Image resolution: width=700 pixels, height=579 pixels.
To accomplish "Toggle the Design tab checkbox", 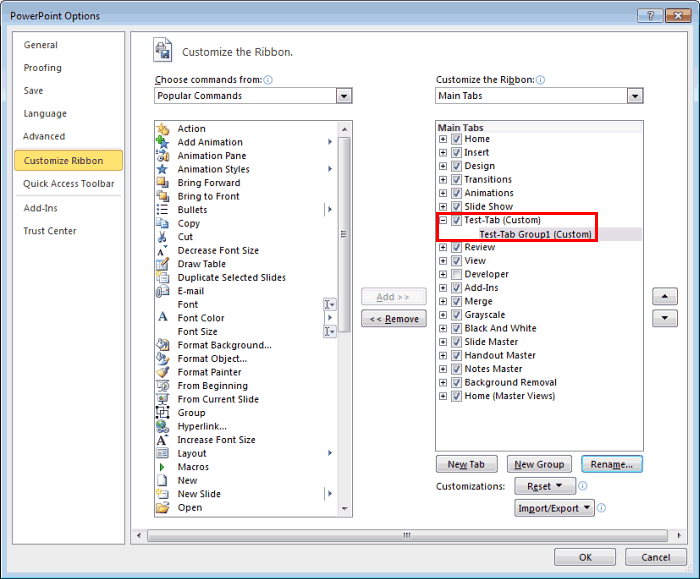I will [x=456, y=166].
